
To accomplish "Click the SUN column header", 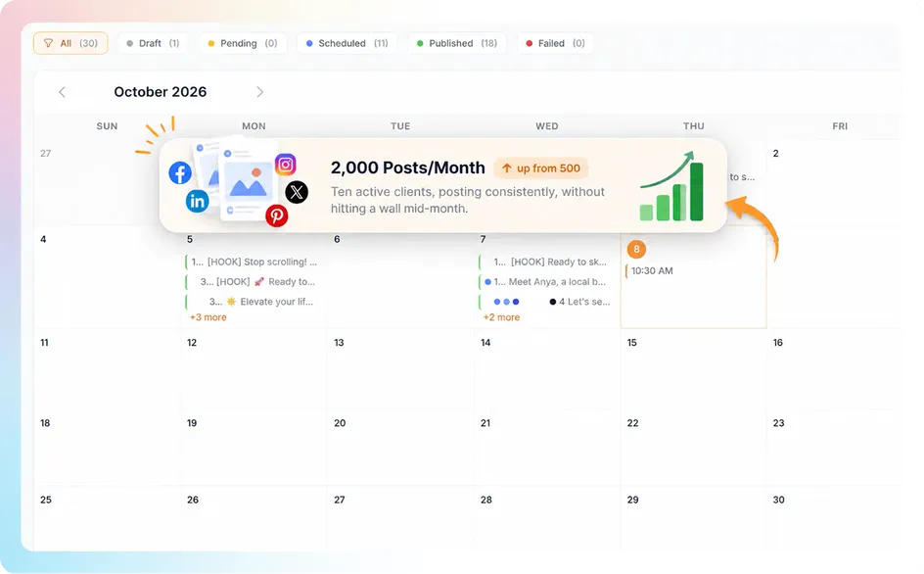I will click(x=108, y=126).
